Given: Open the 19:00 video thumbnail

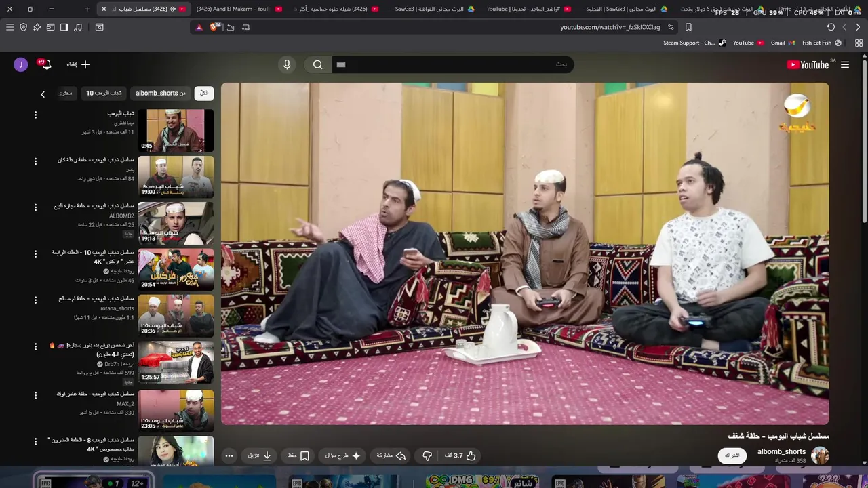Looking at the screenshot, I should [176, 176].
